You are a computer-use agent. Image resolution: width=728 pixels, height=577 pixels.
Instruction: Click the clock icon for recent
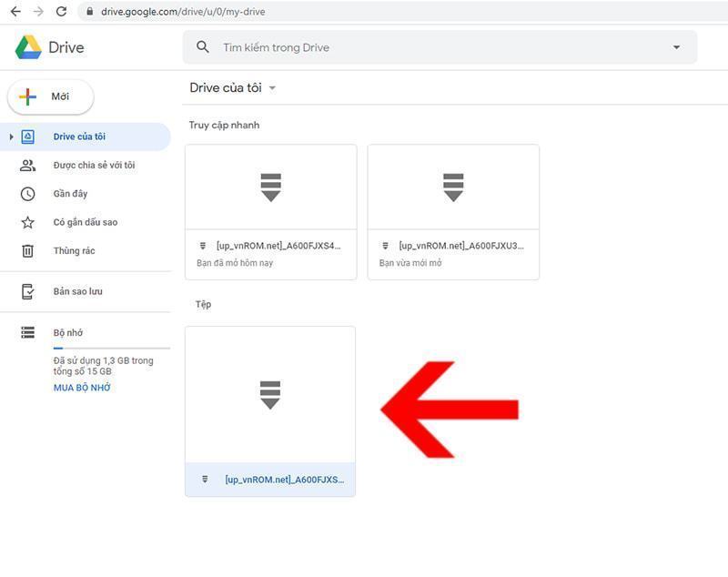pos(28,194)
